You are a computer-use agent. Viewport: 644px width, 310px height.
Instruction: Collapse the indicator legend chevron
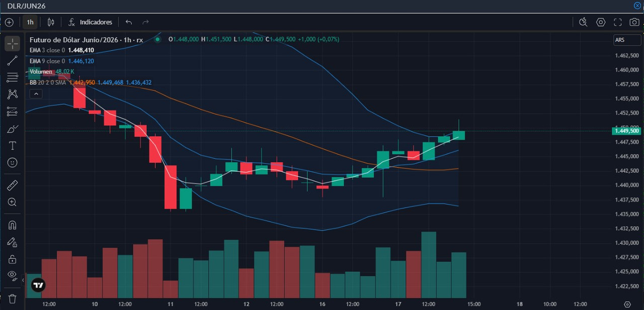(x=36, y=93)
